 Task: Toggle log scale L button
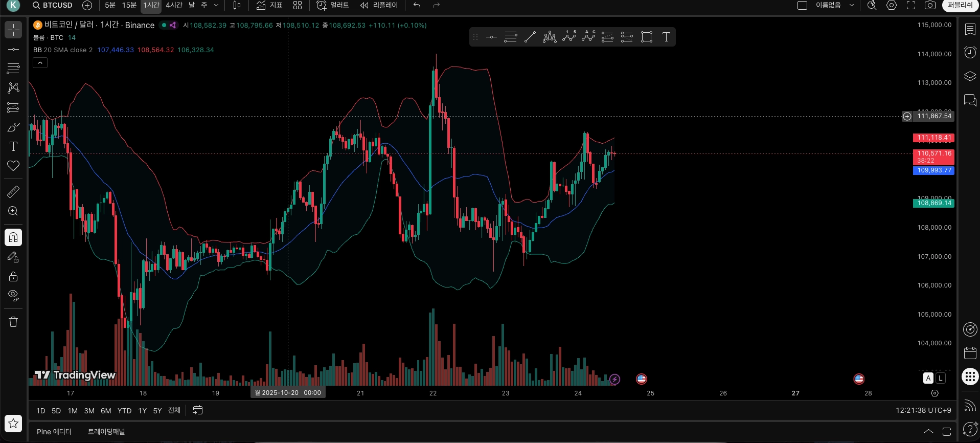pyautogui.click(x=940, y=378)
